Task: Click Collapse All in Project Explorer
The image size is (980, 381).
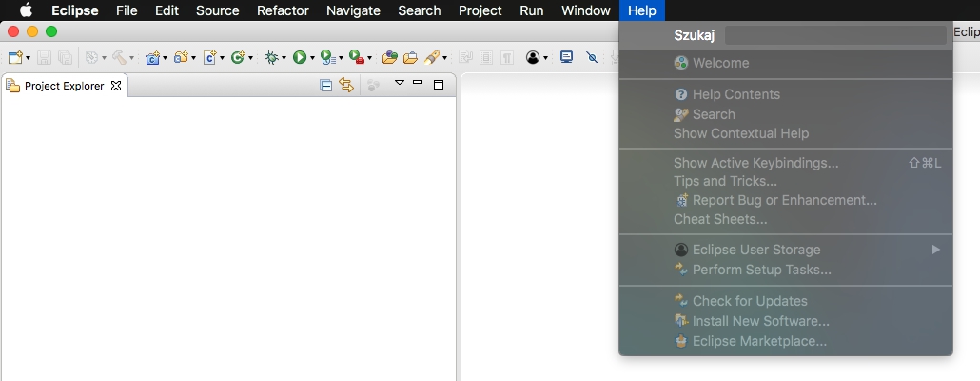Action: point(326,86)
